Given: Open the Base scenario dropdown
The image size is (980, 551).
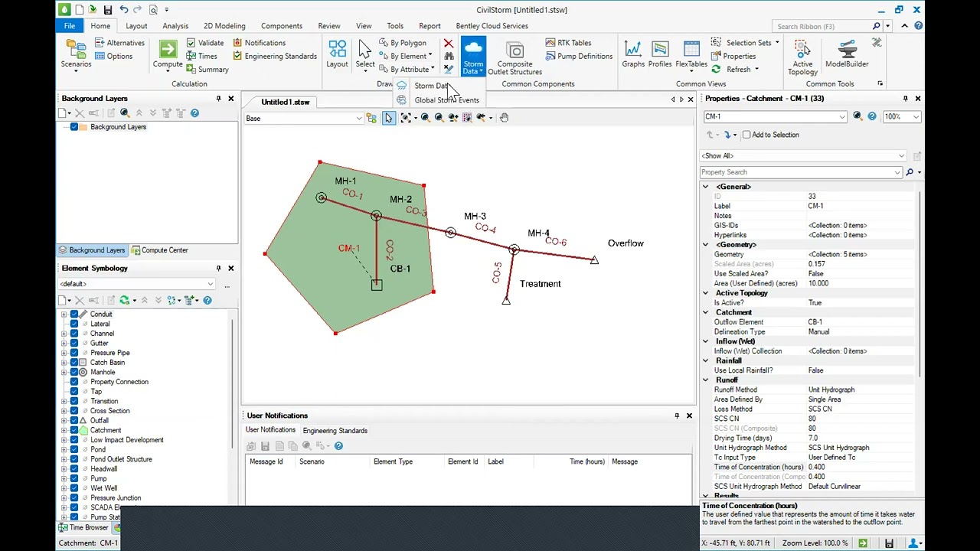Looking at the screenshot, I should pos(358,119).
